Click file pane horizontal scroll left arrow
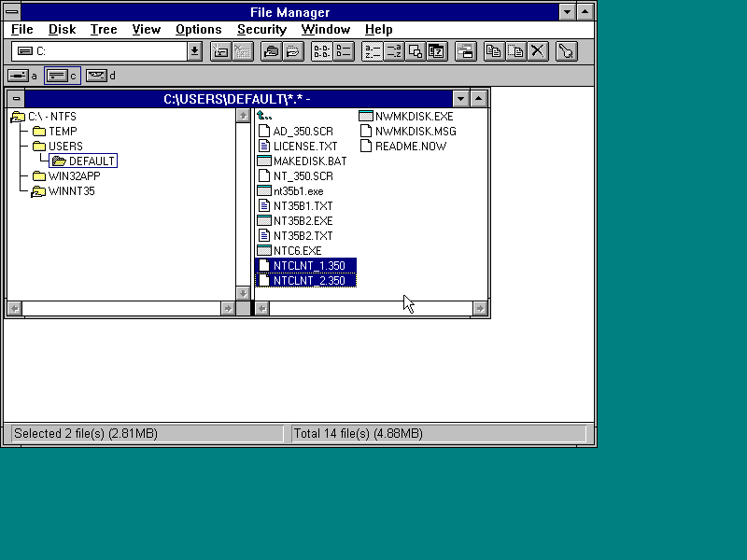 (x=262, y=309)
